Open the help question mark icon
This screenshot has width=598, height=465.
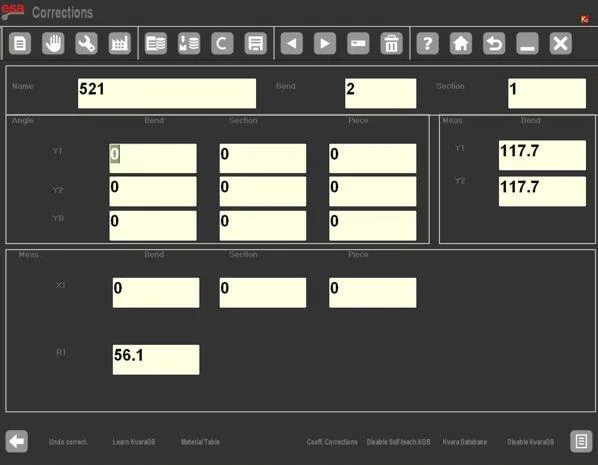point(428,43)
